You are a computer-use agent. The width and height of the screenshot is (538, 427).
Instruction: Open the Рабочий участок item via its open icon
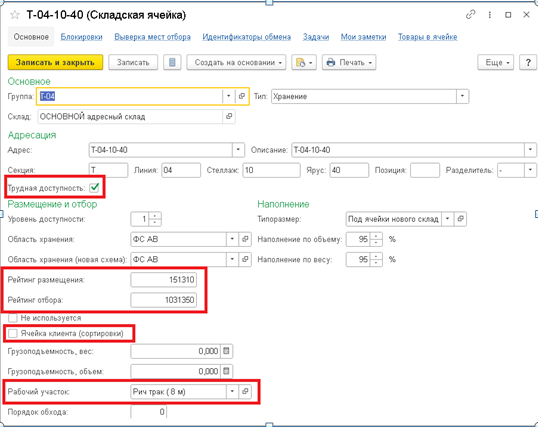click(x=245, y=391)
